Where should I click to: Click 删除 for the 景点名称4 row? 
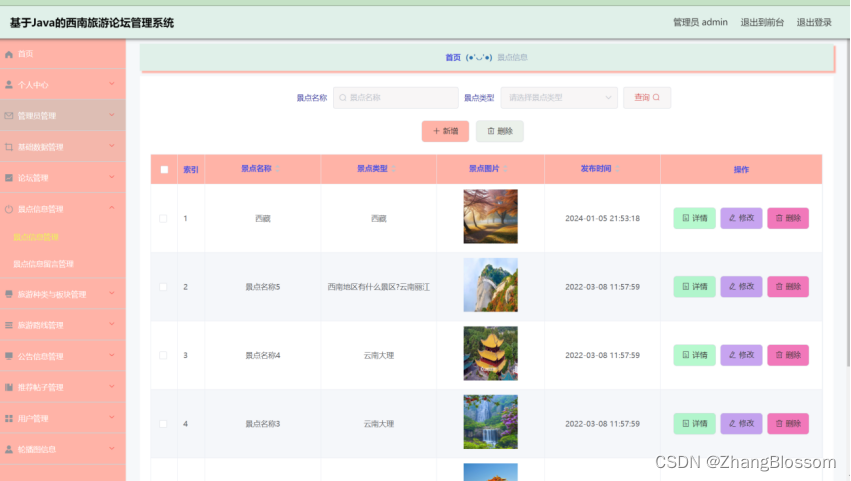[x=788, y=355]
